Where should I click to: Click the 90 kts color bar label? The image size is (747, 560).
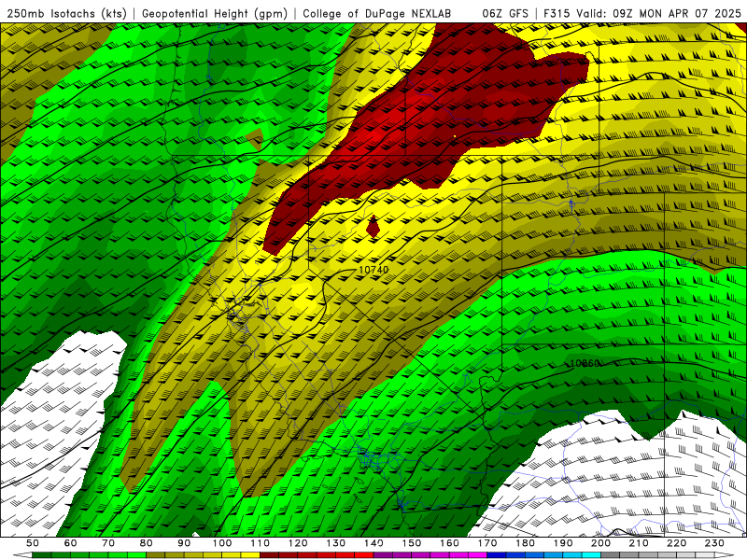click(x=184, y=543)
